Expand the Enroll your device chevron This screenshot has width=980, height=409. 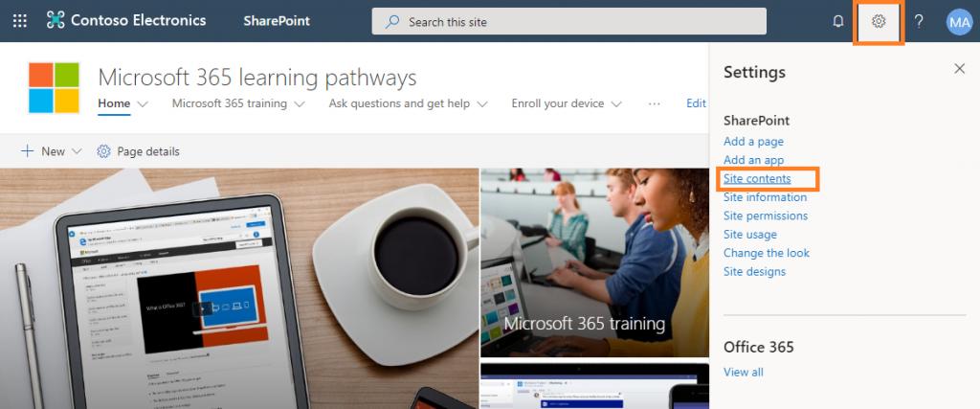coord(616,104)
